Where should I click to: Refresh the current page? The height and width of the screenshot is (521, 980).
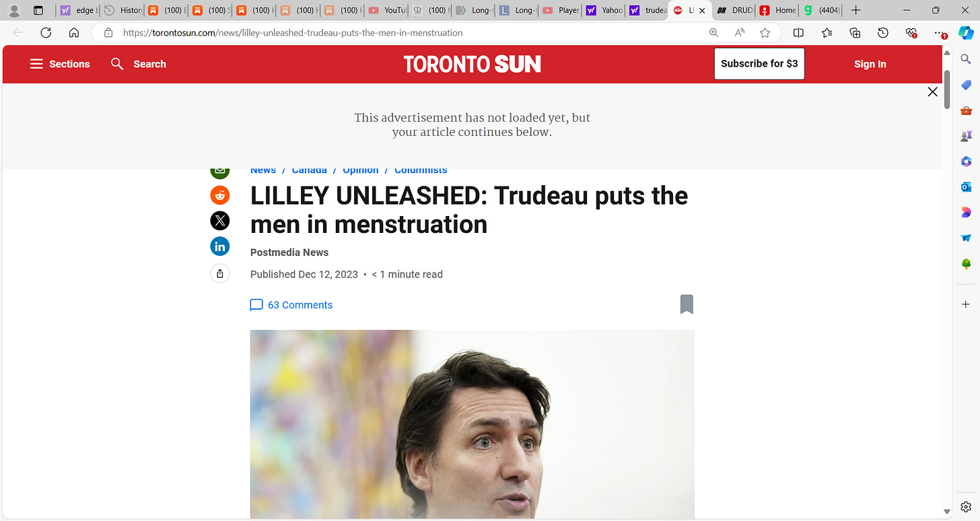click(46, 32)
